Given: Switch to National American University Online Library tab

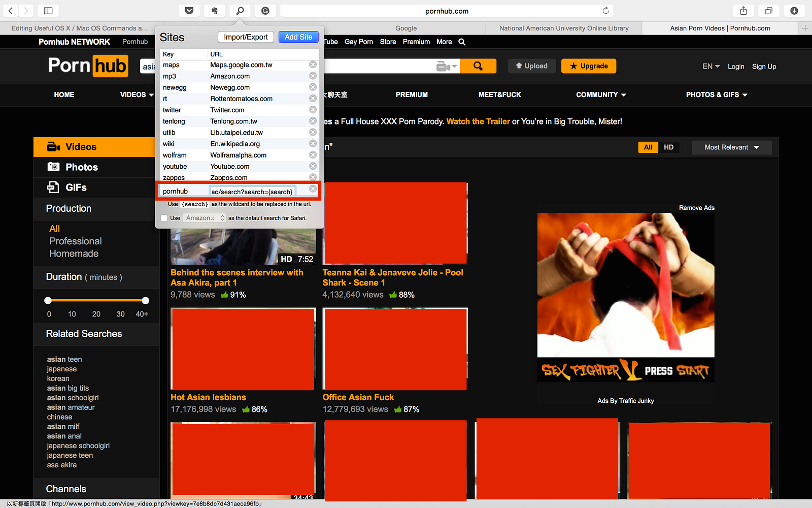Looking at the screenshot, I should coord(564,28).
